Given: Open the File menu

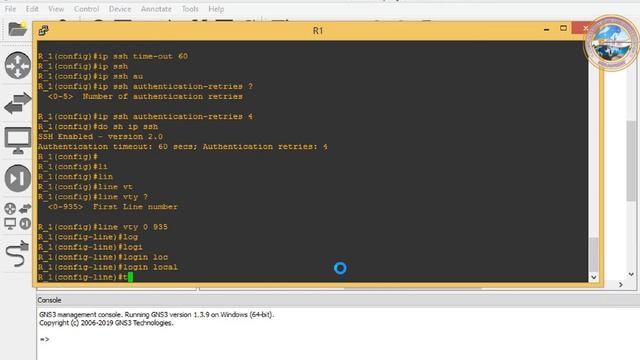Looking at the screenshot, I should (x=10, y=9).
